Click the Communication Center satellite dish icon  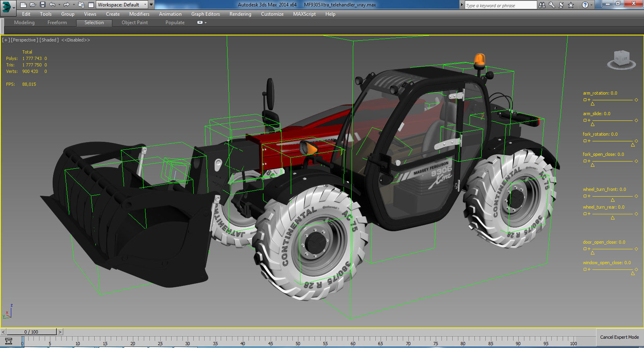561,5
